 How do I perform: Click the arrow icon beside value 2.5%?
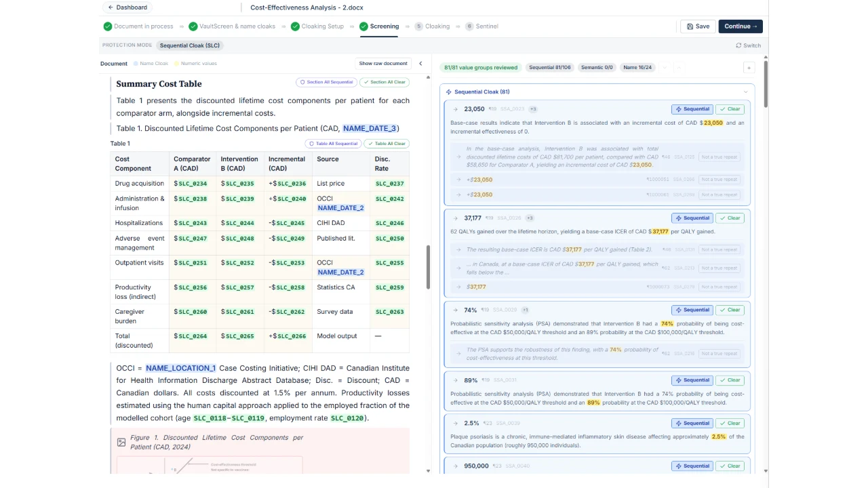(x=456, y=424)
